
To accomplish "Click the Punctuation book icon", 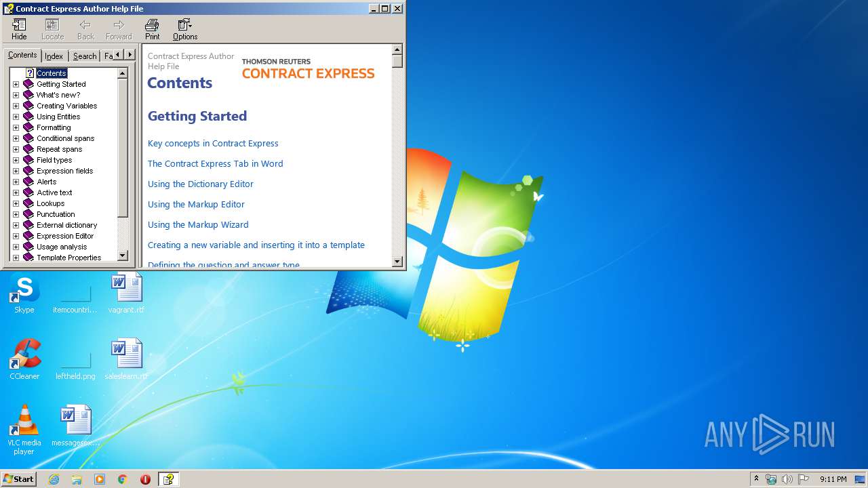I will tap(28, 214).
